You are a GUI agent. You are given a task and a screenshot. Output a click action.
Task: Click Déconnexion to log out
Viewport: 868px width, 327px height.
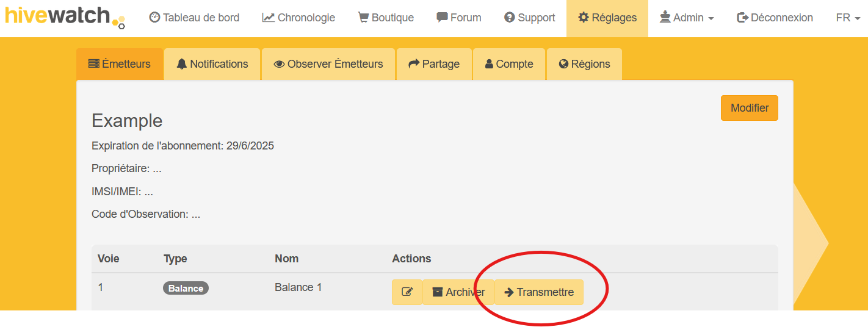tap(775, 18)
